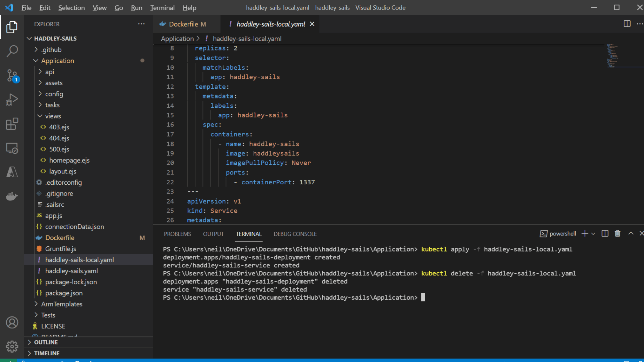This screenshot has height=362, width=644.
Task: Open the Search view in activity bar
Action: pyautogui.click(x=12, y=51)
